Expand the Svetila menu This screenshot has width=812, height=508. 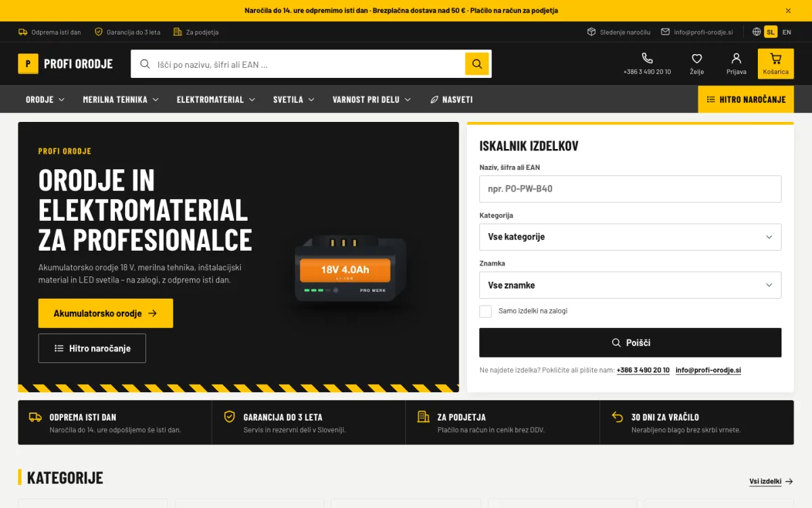[x=294, y=100]
